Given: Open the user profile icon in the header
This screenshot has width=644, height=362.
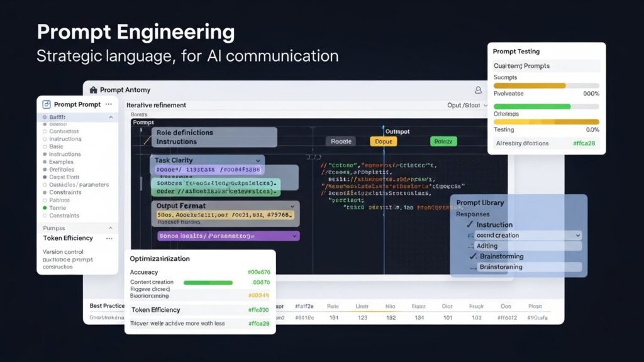Looking at the screenshot, I should click(x=479, y=90).
